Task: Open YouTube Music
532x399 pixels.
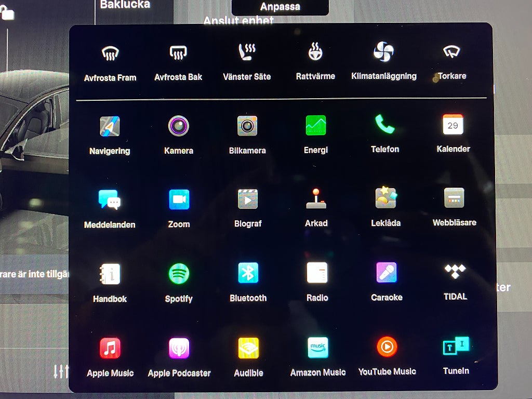Action: [x=387, y=347]
